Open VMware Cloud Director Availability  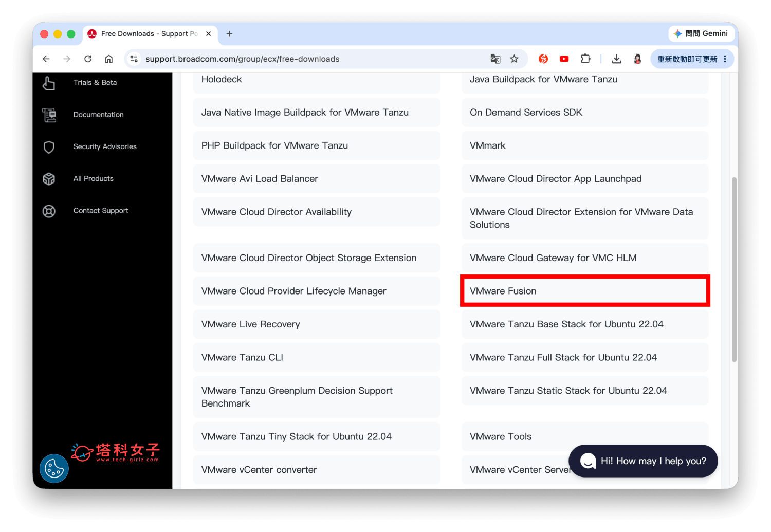pos(317,212)
